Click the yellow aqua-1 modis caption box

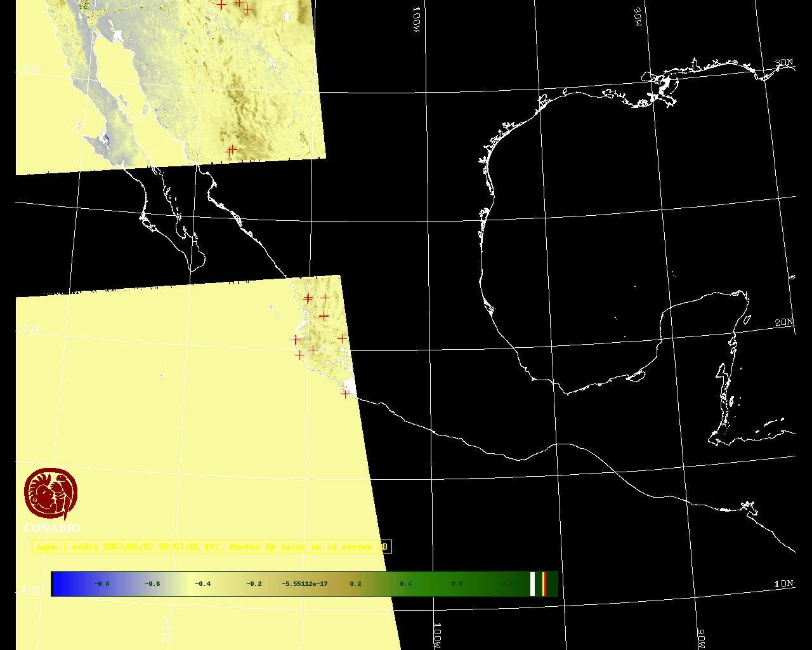pos(211,547)
